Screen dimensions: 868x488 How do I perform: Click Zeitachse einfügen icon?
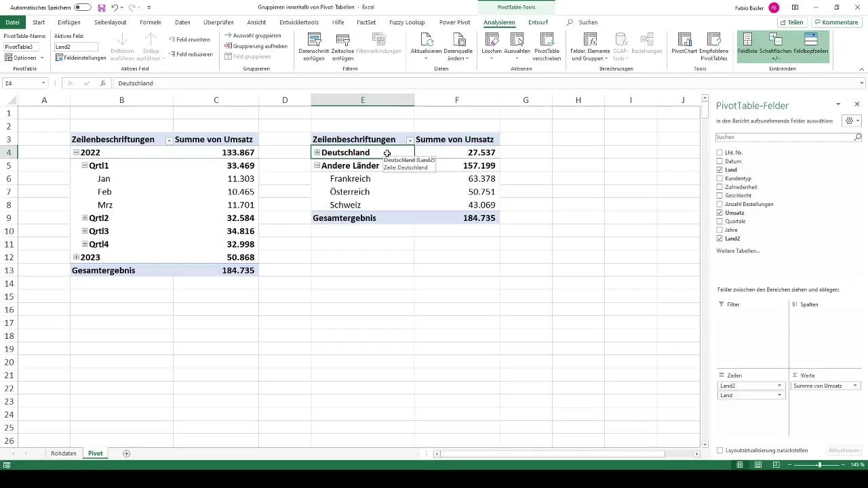pyautogui.click(x=343, y=39)
